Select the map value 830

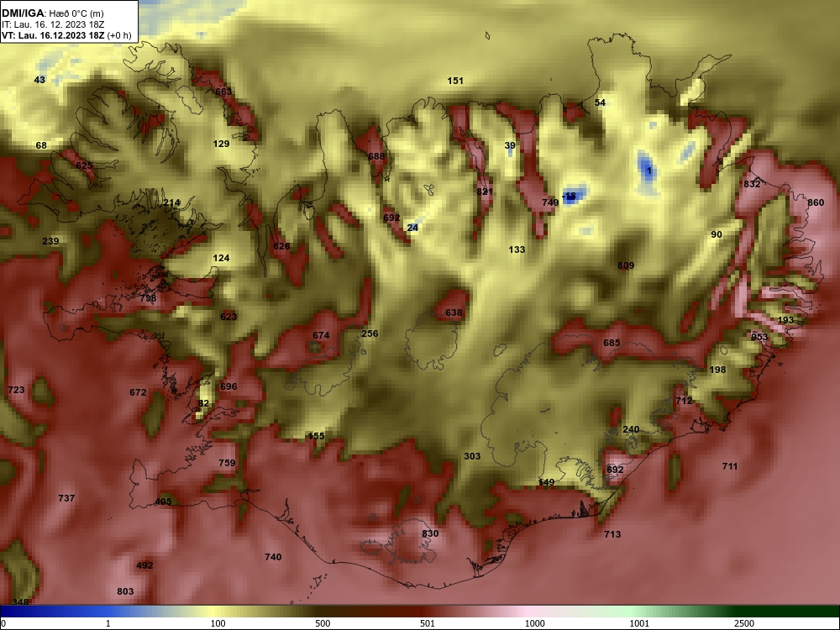point(430,533)
